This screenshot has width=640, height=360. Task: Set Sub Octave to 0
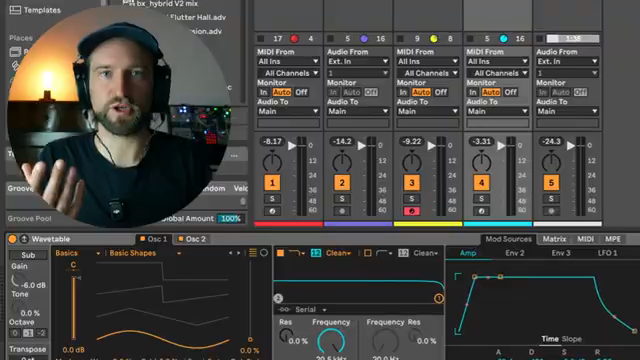15,333
